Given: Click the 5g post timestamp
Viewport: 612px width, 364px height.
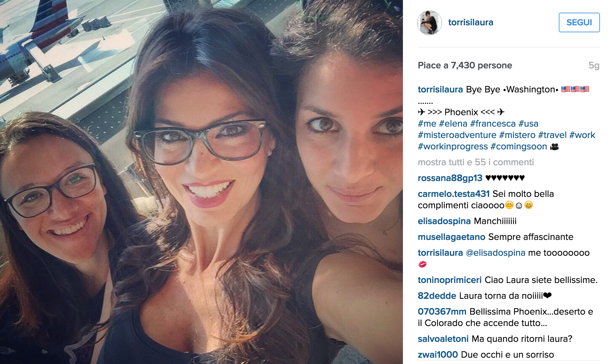Looking at the screenshot, I should [594, 66].
